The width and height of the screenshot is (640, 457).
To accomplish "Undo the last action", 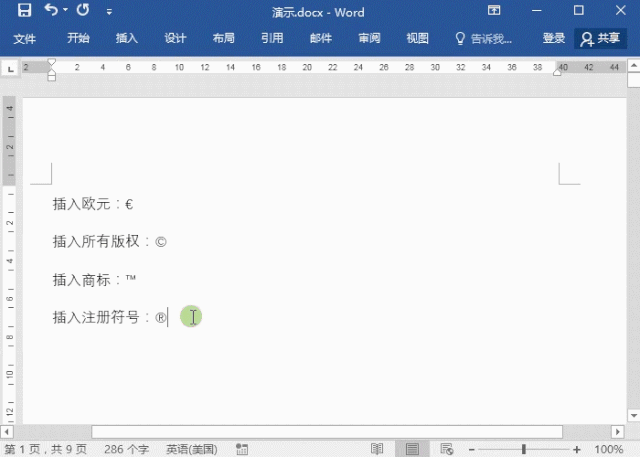I will pos(51,9).
